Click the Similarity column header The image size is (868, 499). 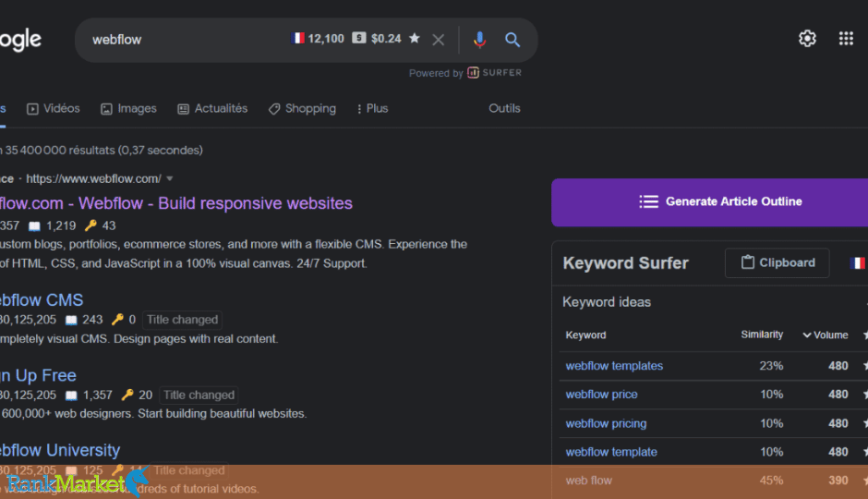[762, 335]
